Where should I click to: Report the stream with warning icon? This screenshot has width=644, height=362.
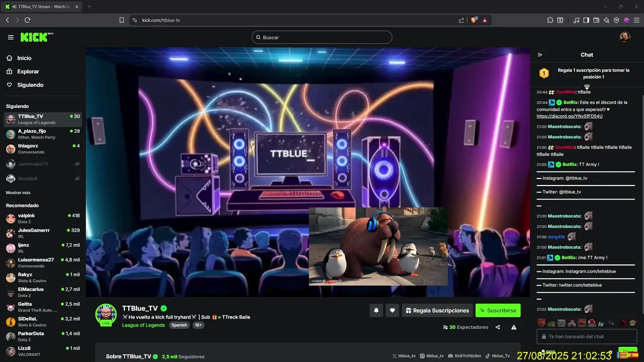click(514, 327)
